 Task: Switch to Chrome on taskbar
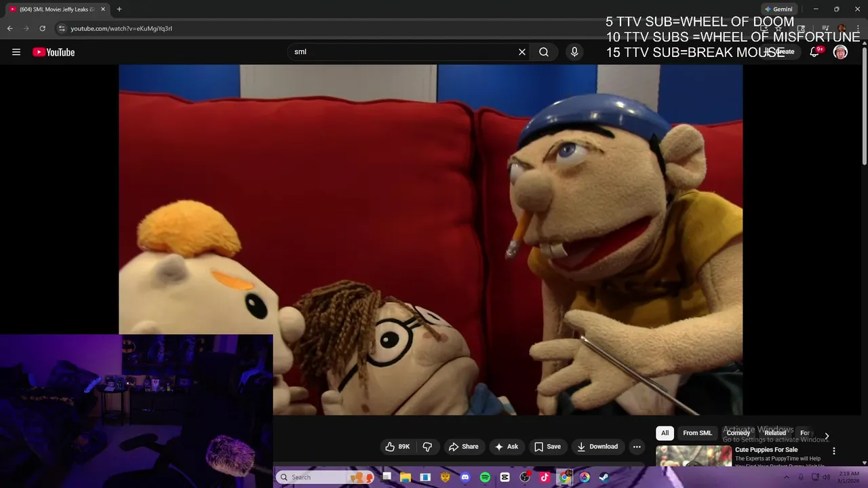point(564,477)
